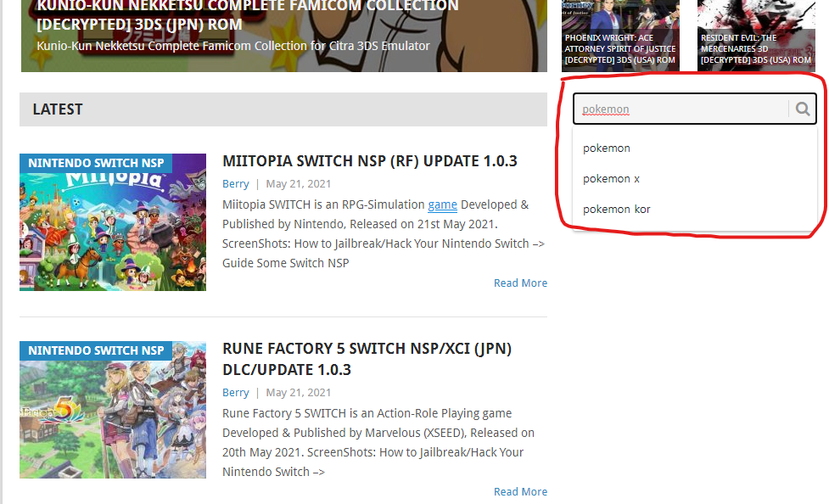Viewport: 829px width, 504px height.
Task: Follow the underlined 'game' link in Miitopia text
Action: coord(443,204)
